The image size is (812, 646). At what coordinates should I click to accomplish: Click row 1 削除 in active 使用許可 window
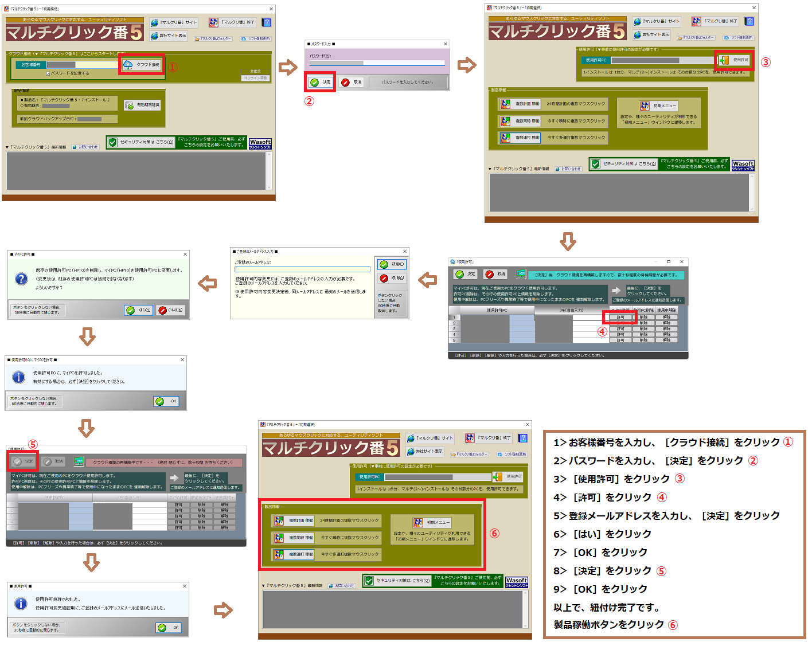pos(643,317)
